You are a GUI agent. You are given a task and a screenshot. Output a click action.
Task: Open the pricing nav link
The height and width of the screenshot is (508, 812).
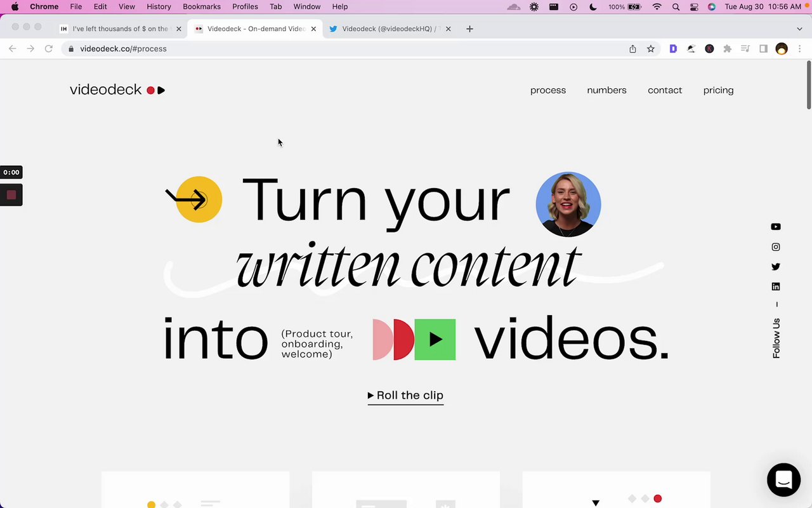tap(718, 90)
